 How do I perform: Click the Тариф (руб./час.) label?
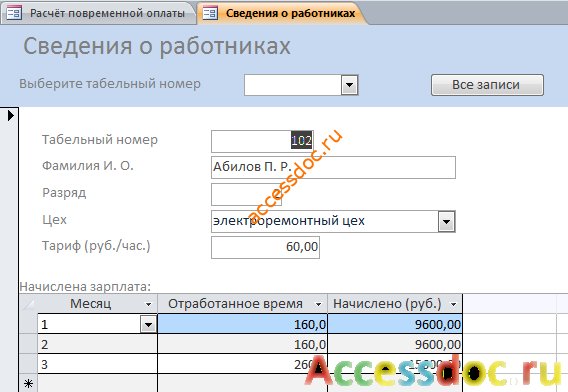click(96, 246)
